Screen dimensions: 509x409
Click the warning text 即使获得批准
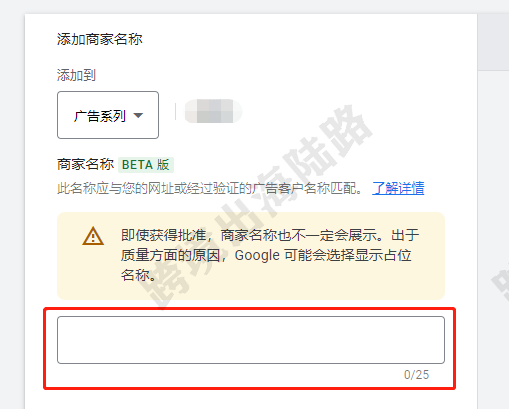click(x=163, y=235)
